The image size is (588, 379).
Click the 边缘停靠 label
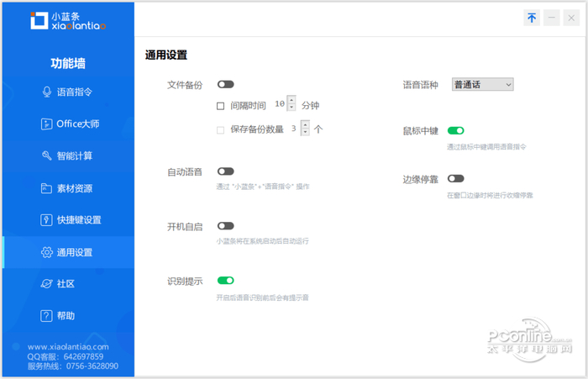(420, 179)
